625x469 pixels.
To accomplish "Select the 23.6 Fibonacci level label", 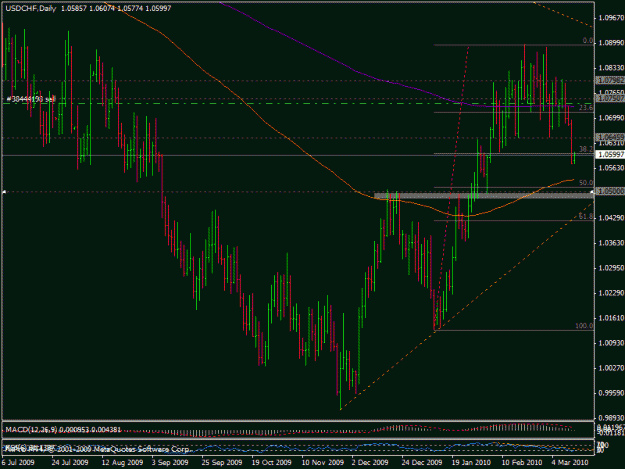I will tap(586, 108).
